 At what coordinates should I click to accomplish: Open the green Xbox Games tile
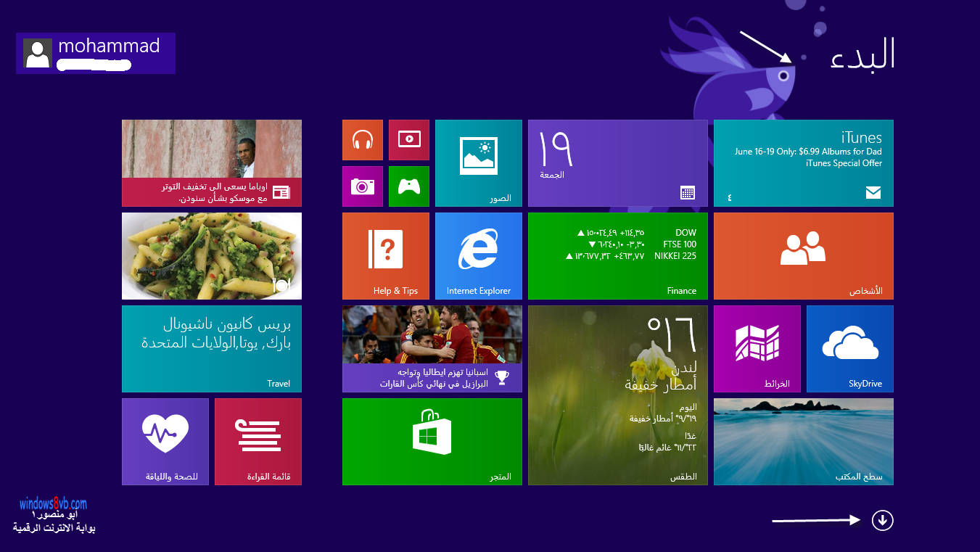pos(409,186)
